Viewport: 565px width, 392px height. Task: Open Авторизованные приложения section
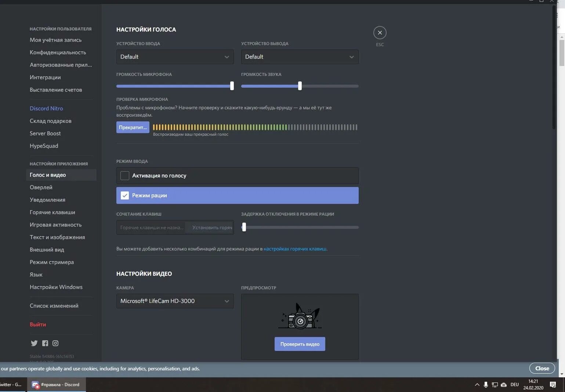(61, 65)
